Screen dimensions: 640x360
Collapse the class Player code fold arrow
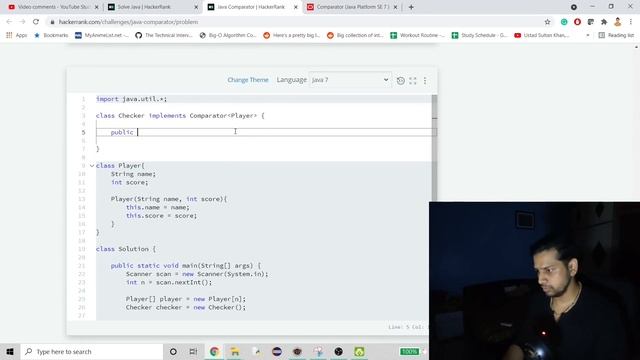click(92, 166)
